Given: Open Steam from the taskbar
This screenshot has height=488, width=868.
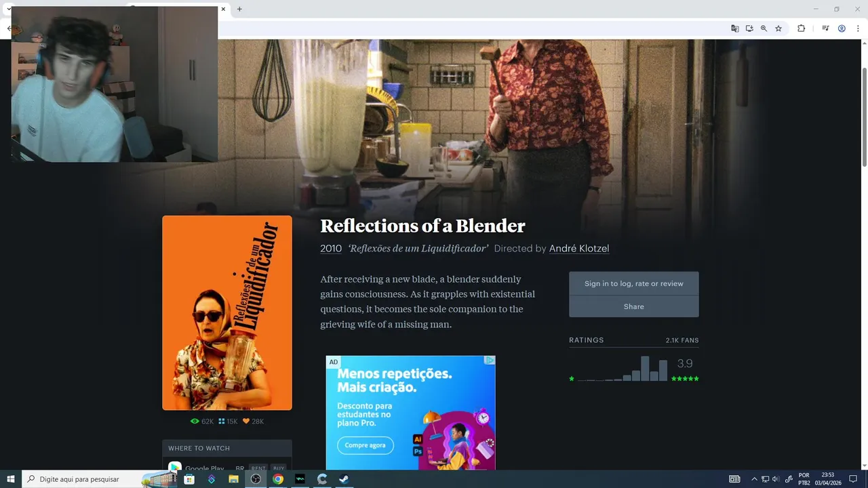Looking at the screenshot, I should point(344,479).
